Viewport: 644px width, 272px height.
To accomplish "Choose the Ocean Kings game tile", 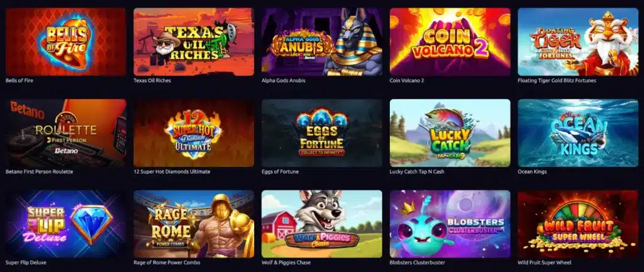I will [579, 133].
